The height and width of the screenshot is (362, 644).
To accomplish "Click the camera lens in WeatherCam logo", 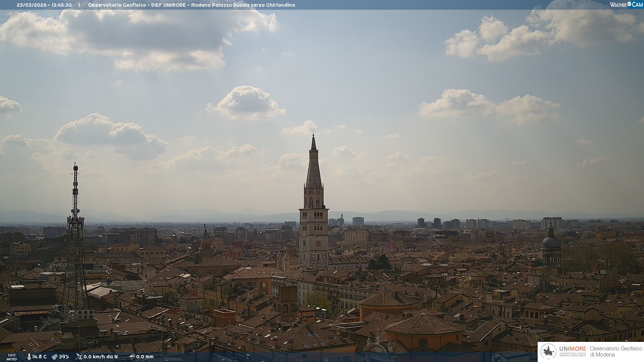I will (x=629, y=4).
